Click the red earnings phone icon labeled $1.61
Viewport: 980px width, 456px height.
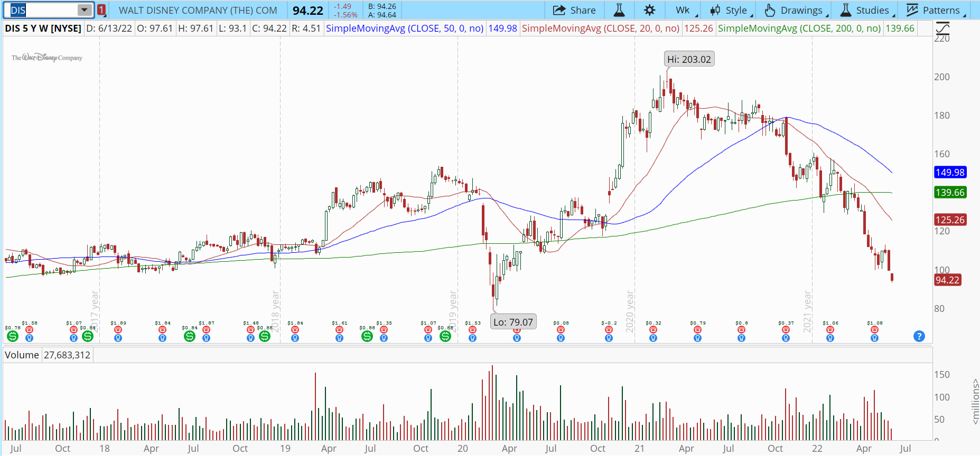click(340, 330)
